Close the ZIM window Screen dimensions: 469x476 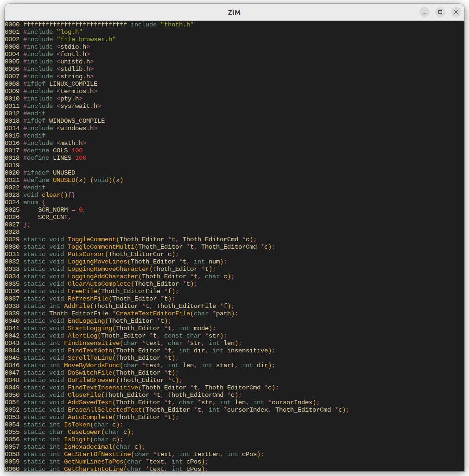point(456,12)
